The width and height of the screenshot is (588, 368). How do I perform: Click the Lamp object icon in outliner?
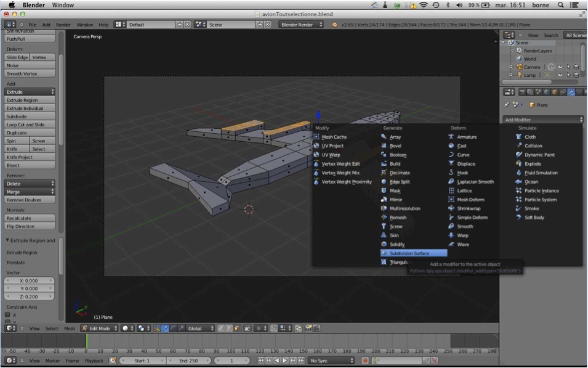pyautogui.click(x=519, y=75)
